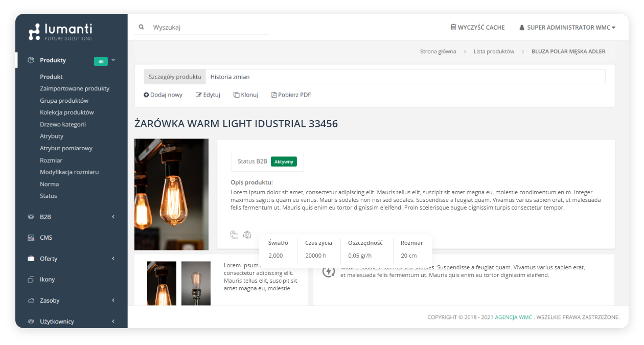
Task: Select the Szczegóły produktu tab
Action: click(x=175, y=77)
